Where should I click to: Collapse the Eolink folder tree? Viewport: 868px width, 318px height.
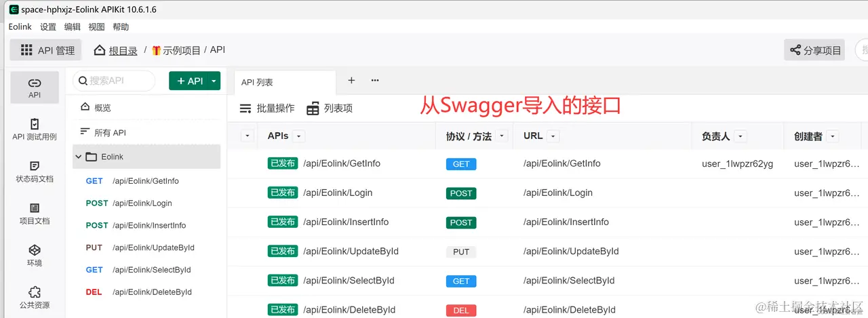77,157
